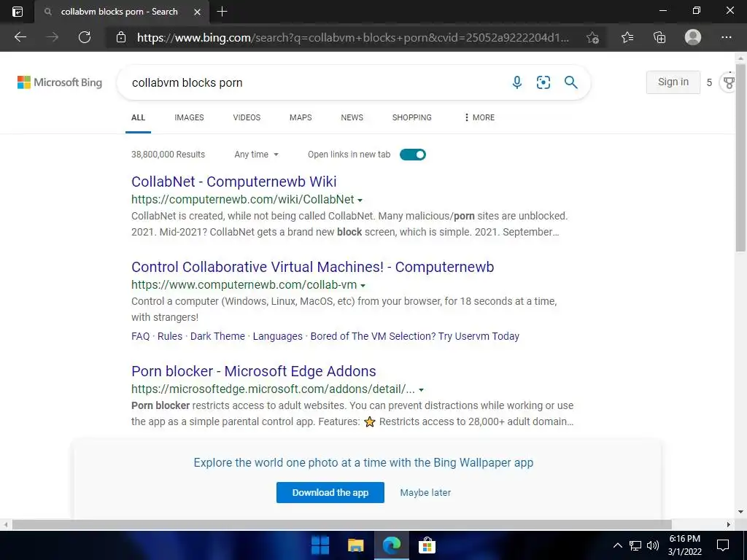This screenshot has width=747, height=560.
Task: Switch to the NEWS tab
Action: [352, 117]
